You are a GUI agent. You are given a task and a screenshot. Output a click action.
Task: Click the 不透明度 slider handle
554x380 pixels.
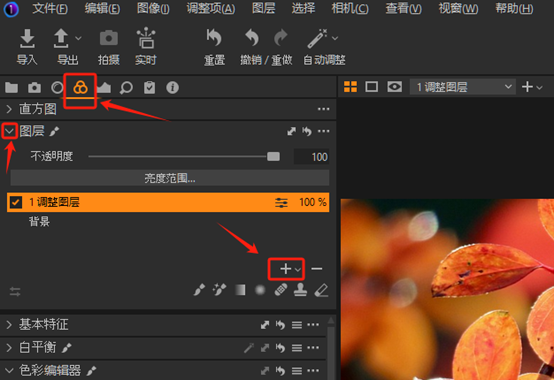(x=273, y=156)
